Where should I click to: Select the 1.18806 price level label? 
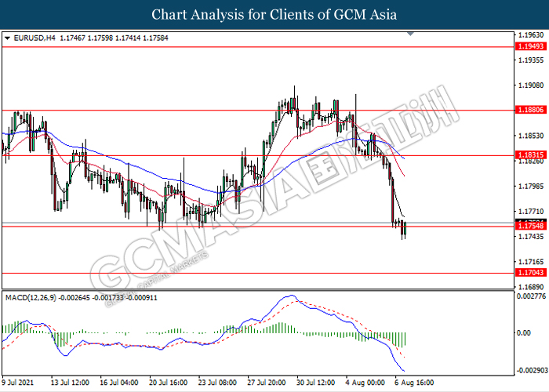[531, 110]
